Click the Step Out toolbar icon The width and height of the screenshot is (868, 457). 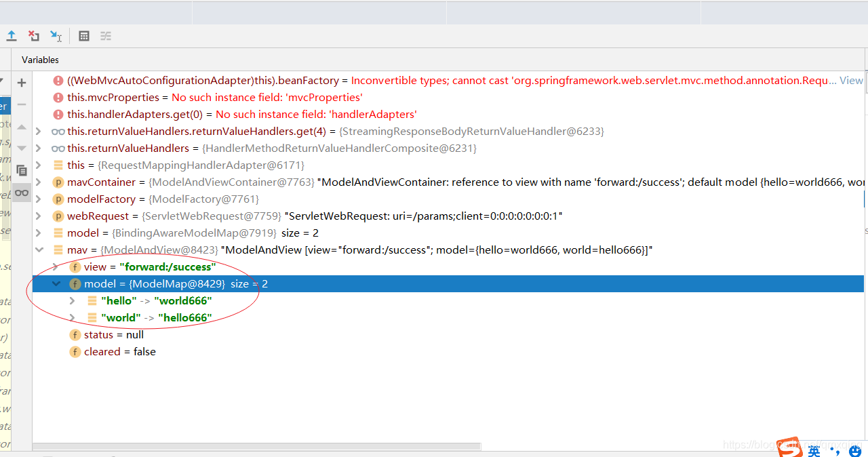click(12, 36)
